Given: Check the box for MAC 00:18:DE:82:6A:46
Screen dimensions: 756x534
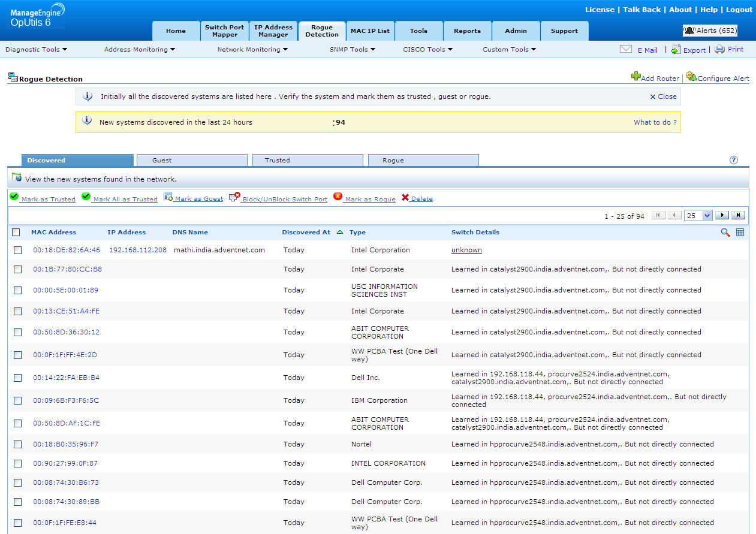Looking at the screenshot, I should coord(18,251).
